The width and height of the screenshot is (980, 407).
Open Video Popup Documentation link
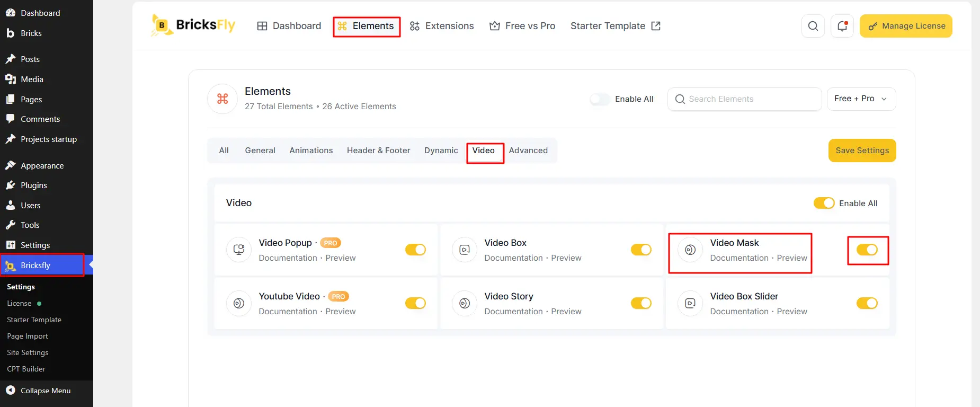[x=288, y=258]
